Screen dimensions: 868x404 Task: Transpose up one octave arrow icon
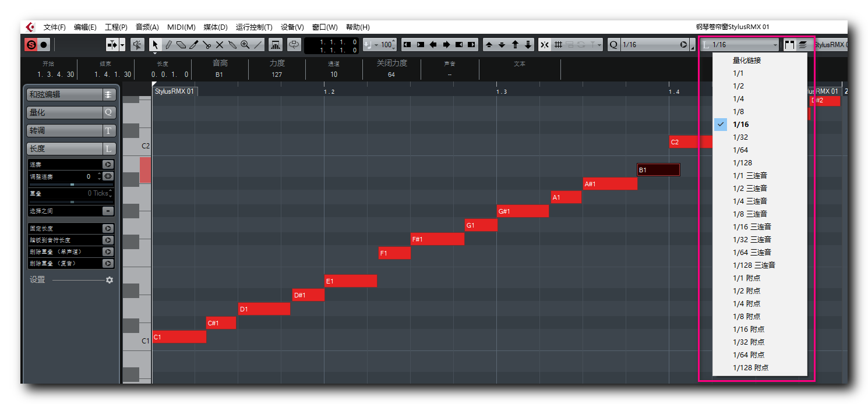point(515,44)
